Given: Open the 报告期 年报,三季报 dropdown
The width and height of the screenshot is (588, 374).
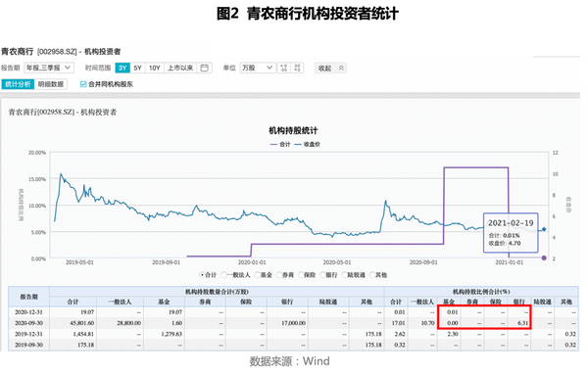Looking at the screenshot, I should click(49, 68).
